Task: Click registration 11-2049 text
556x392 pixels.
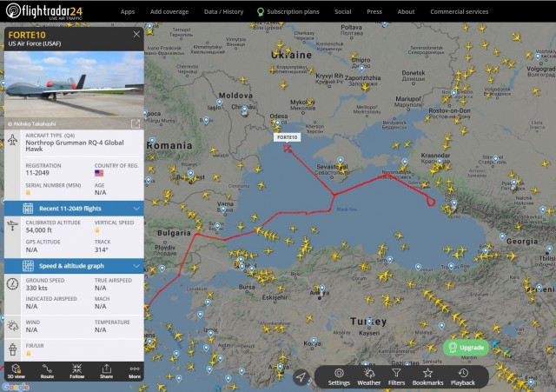Action: 37,173
